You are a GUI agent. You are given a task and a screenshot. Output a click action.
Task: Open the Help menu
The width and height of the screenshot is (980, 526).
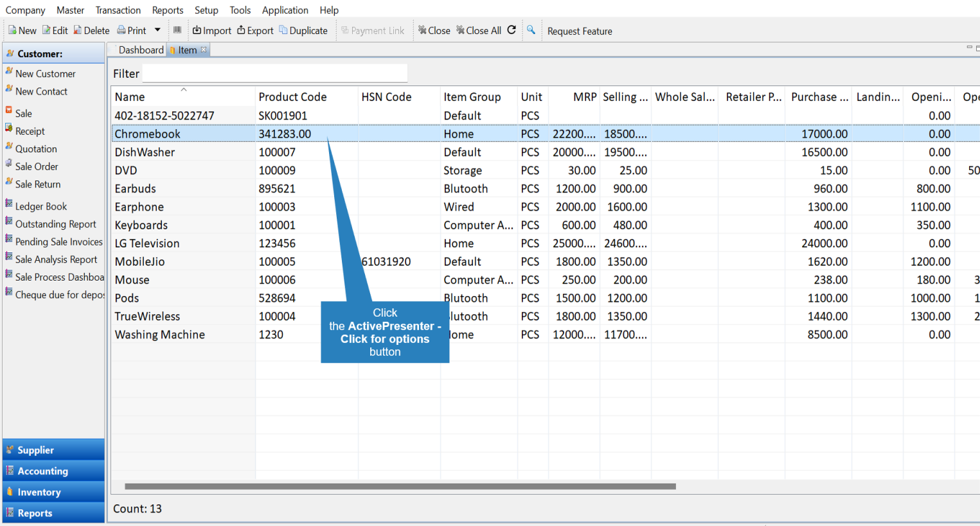tap(329, 10)
